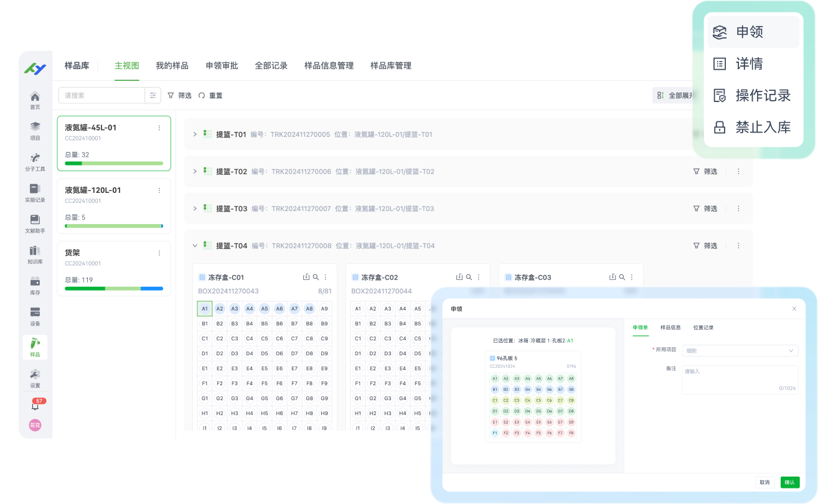The width and height of the screenshot is (818, 504).
Task: Click 液氮罐-45L-01 capacity progress bar
Action: 114,164
